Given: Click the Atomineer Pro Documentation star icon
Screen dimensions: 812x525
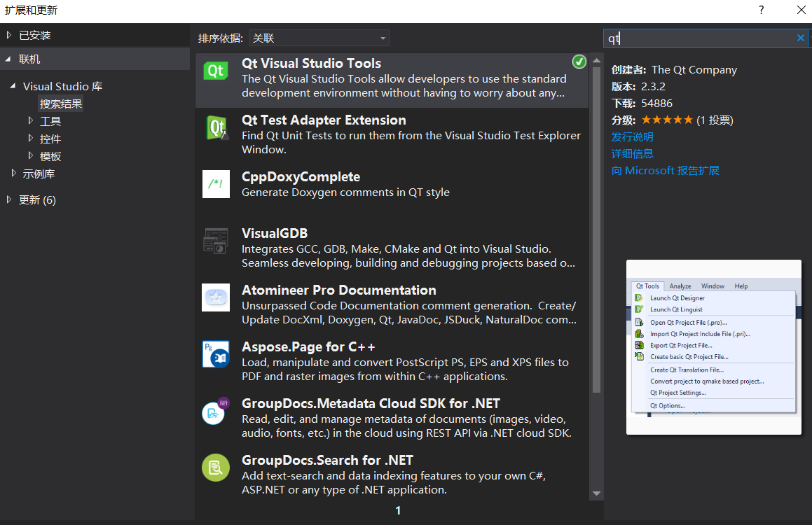Looking at the screenshot, I should [x=215, y=297].
